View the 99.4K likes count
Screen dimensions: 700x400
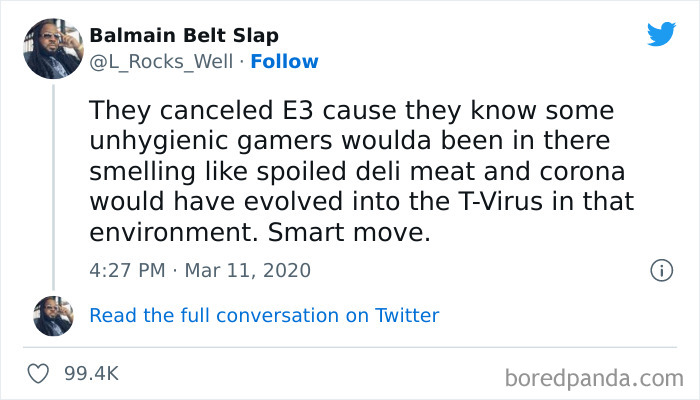point(91,373)
